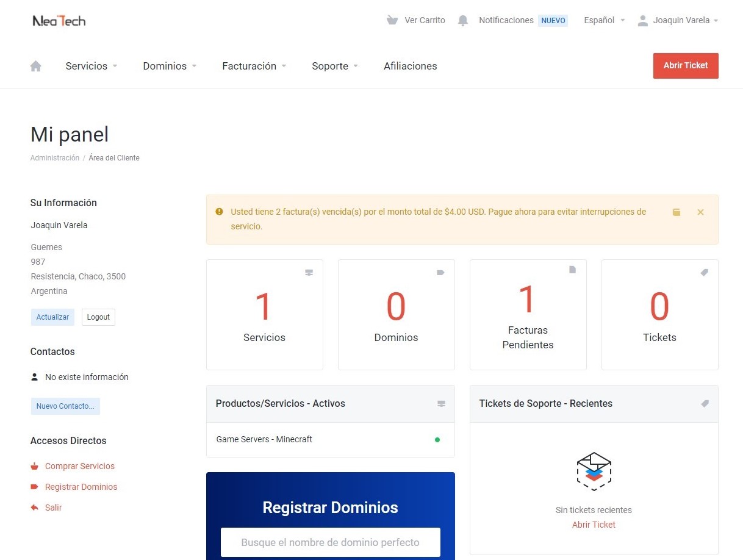Click the user avatar icon beside Joaquin Varela
743x560 pixels.
(x=642, y=21)
